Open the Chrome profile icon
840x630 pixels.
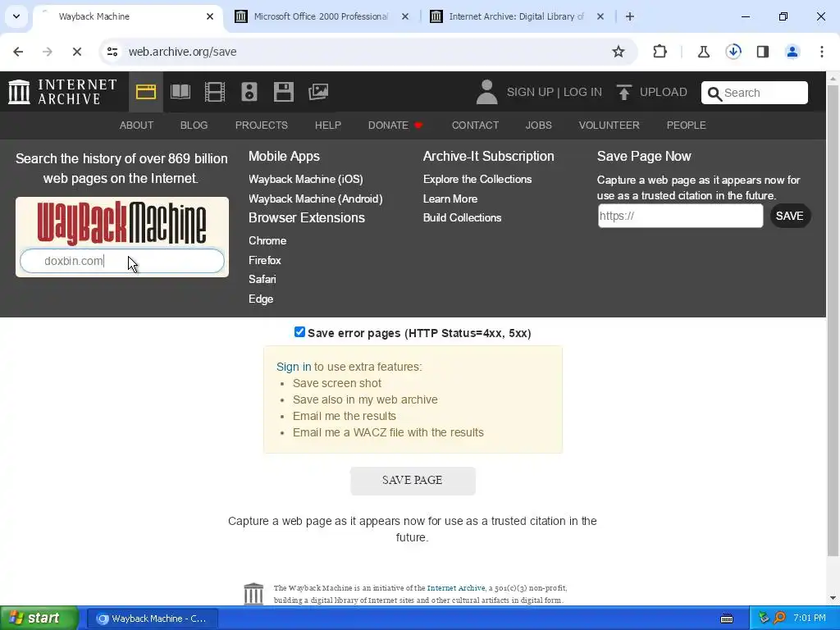[x=792, y=52]
